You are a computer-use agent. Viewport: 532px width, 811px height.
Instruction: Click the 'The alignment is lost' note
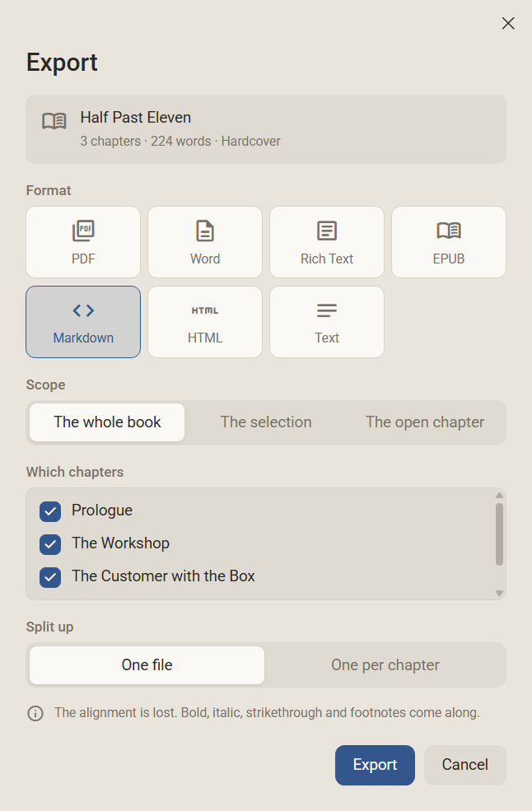[267, 713]
